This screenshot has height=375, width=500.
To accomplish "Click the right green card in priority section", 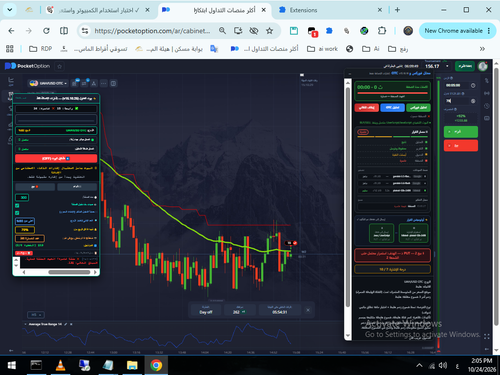I will [x=414, y=233].
